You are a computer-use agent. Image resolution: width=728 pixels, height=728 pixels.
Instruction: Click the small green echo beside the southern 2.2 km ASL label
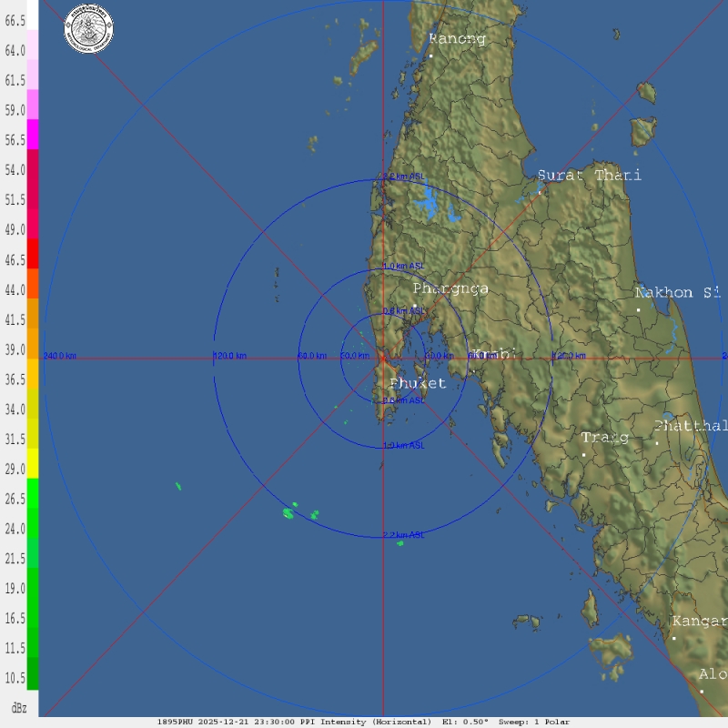pos(399,543)
